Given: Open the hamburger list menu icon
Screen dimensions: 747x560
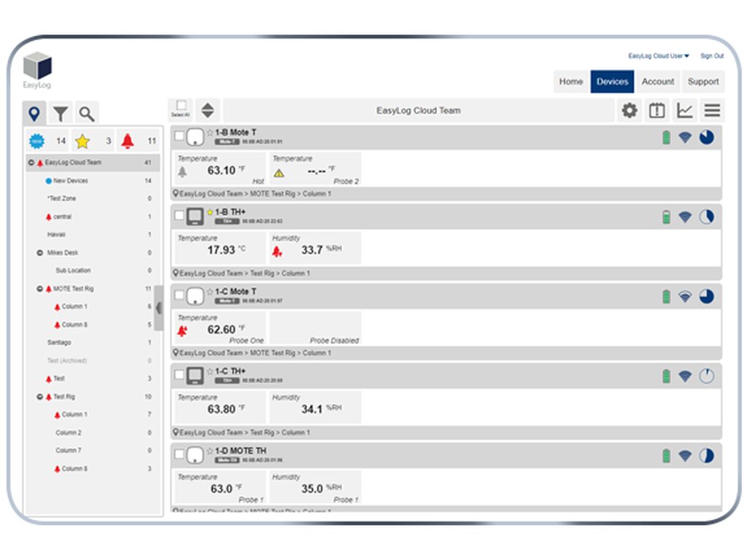Looking at the screenshot, I should click(712, 111).
